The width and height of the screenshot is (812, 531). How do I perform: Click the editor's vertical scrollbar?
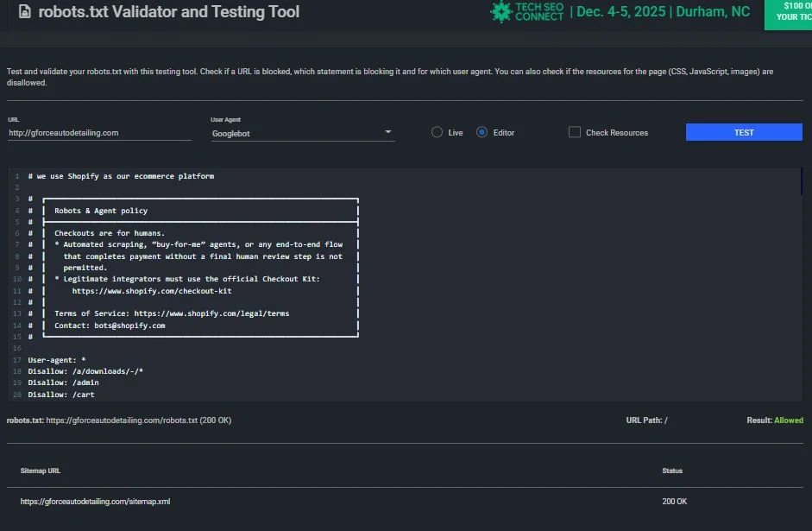(x=801, y=180)
